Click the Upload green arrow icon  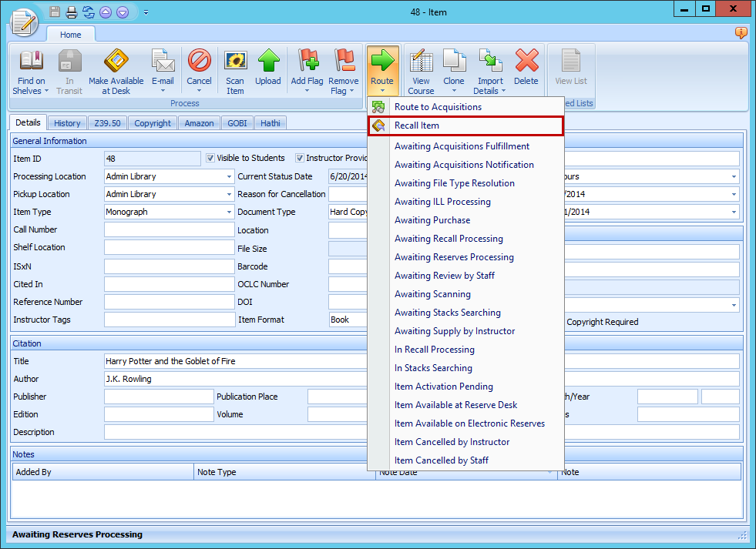268,62
